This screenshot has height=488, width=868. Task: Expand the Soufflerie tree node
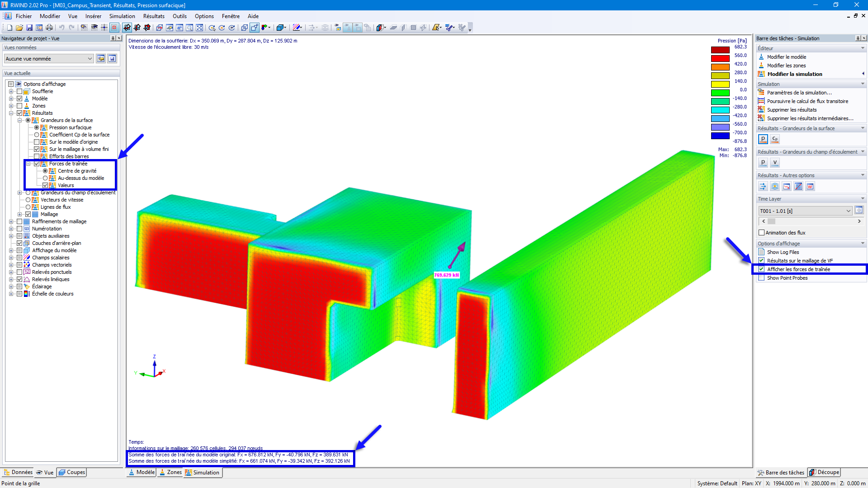pyautogui.click(x=11, y=91)
